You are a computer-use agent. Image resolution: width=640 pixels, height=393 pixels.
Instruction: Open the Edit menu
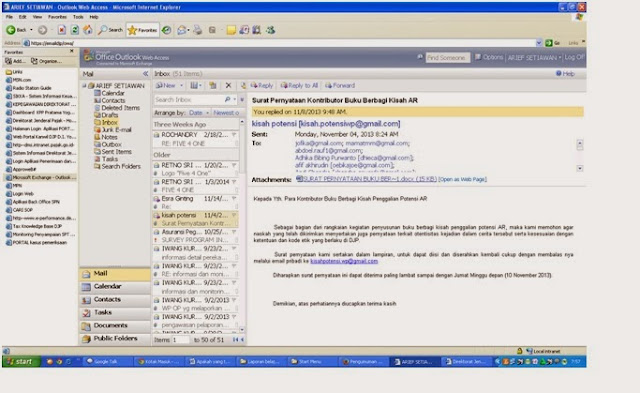point(22,17)
